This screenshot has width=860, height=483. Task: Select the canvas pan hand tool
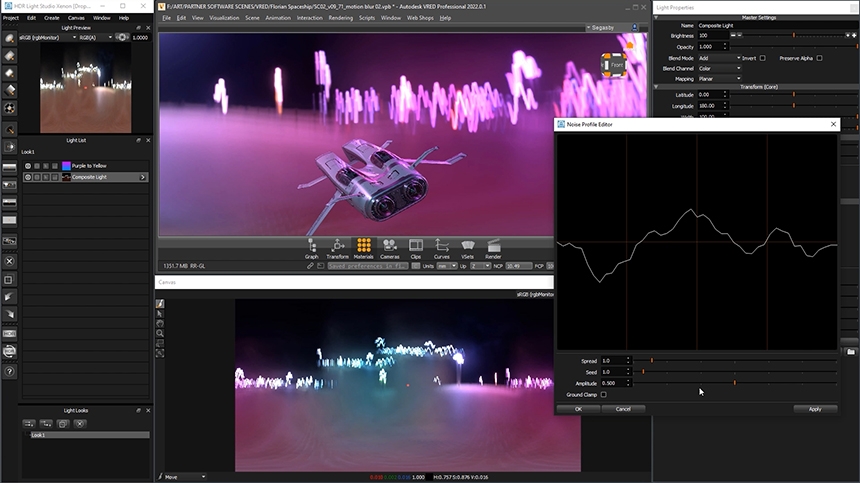point(160,323)
